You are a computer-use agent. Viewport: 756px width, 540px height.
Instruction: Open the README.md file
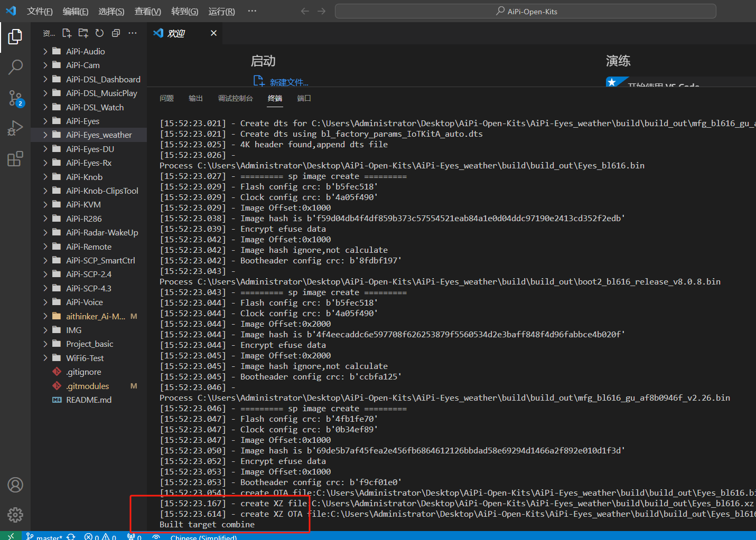[89, 400]
